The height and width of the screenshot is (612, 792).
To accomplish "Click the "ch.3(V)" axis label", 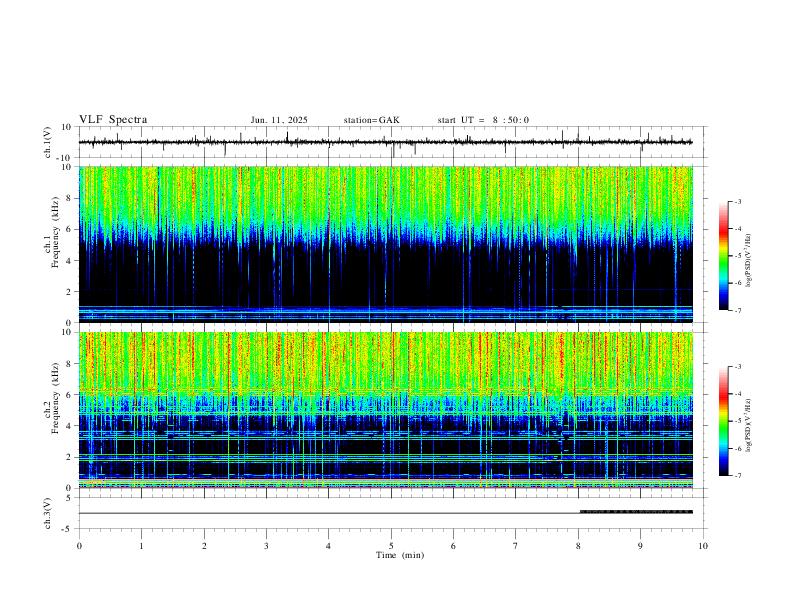I will (48, 514).
